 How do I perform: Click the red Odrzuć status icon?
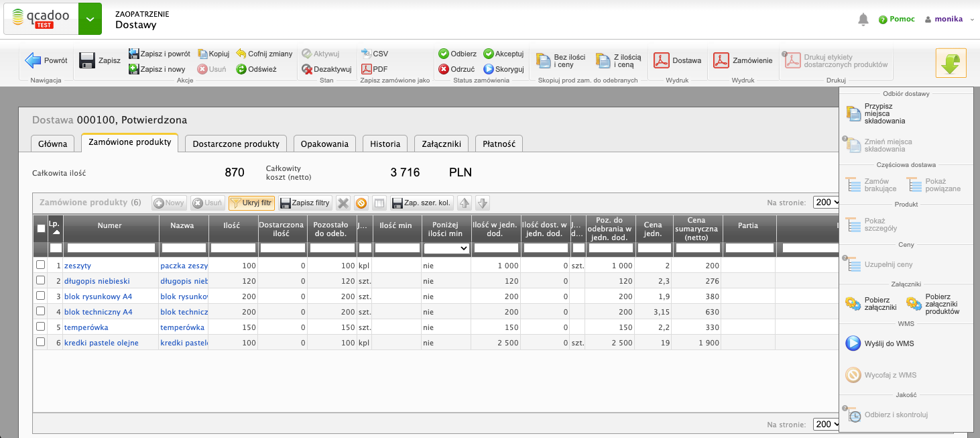coord(444,69)
